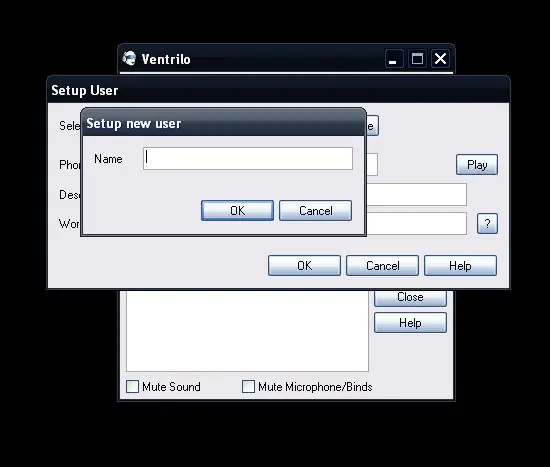Click Cancel in the Setup User dialog

[382, 266]
